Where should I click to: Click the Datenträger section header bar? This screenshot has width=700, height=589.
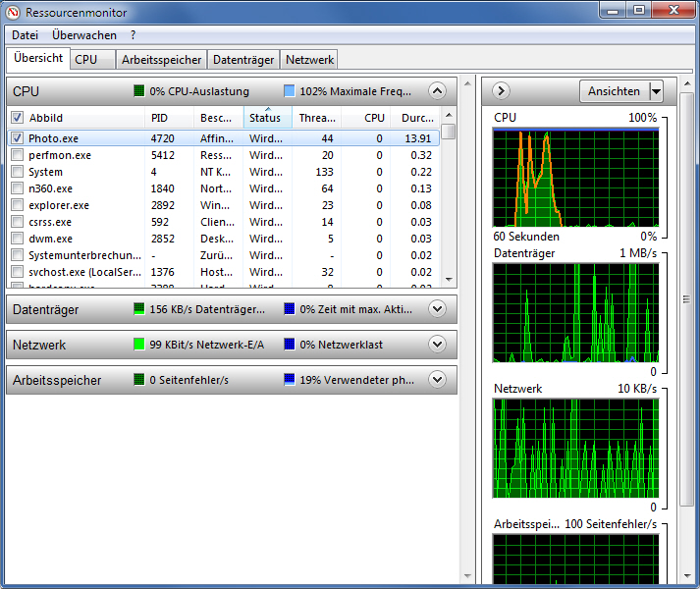coord(232,309)
